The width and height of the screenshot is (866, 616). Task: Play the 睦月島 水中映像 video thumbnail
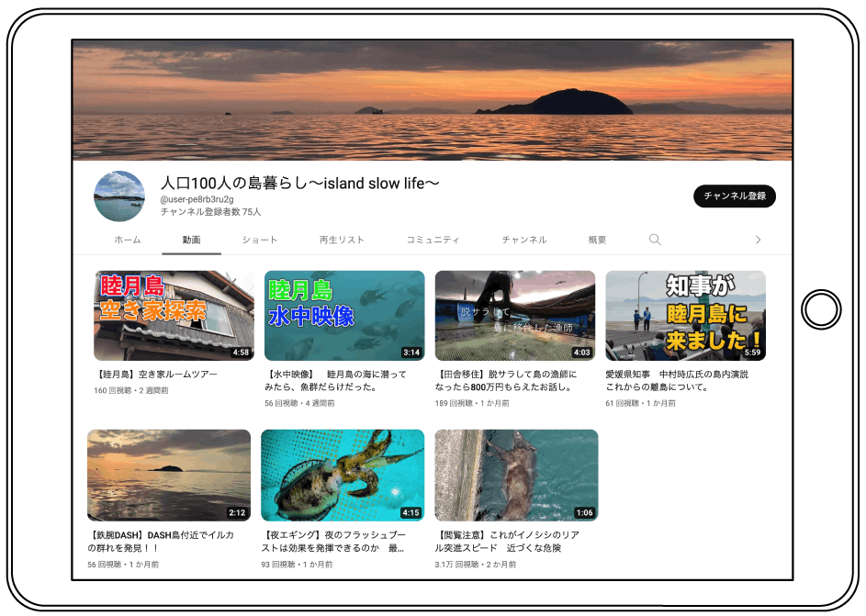(344, 315)
